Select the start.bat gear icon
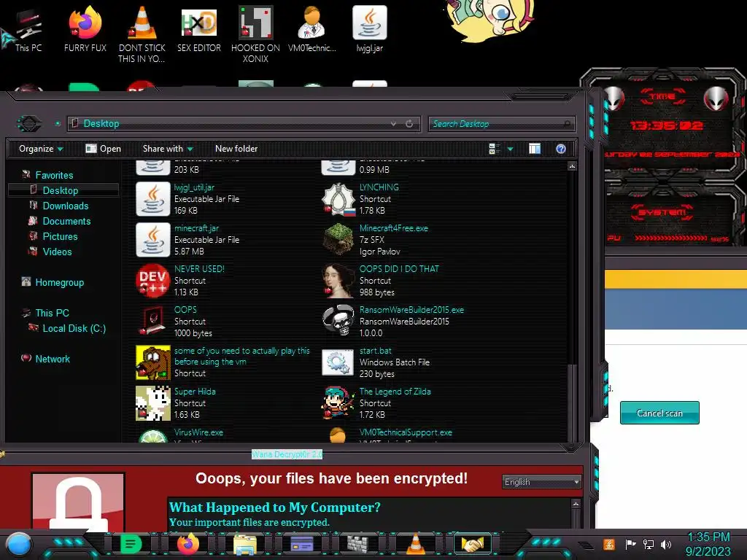This screenshot has height=560, width=747. (338, 362)
